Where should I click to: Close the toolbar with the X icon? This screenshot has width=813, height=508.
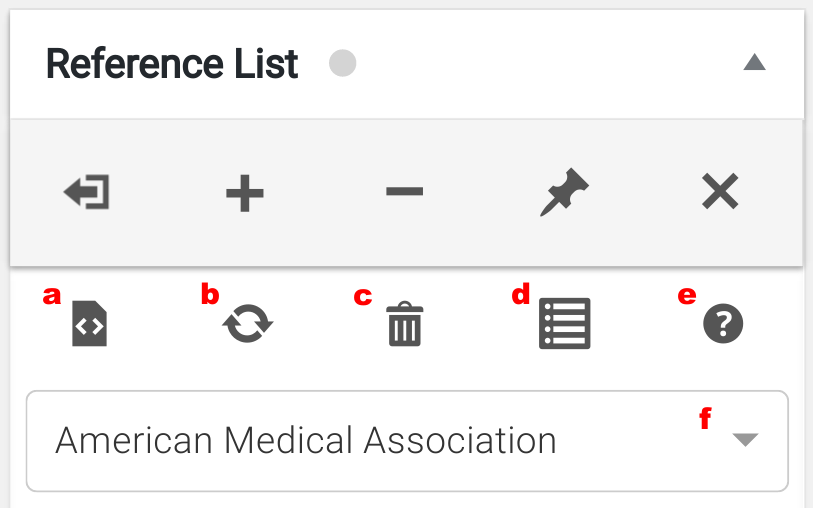(720, 192)
